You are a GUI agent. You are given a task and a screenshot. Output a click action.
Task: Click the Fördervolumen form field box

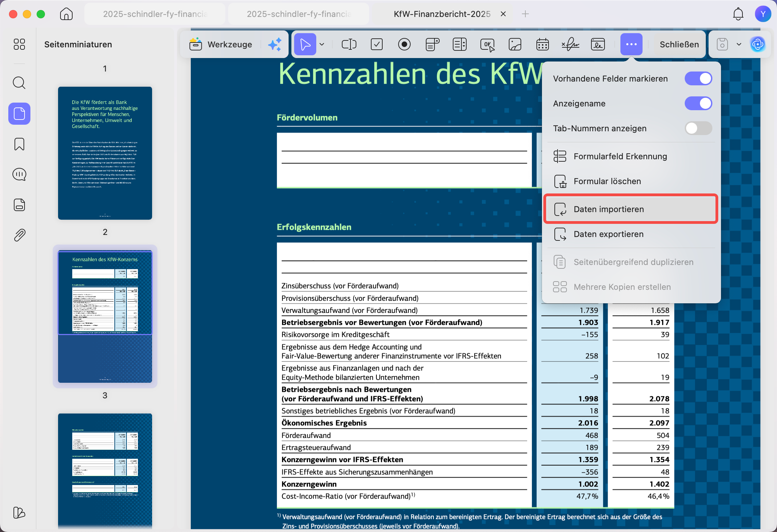tap(404, 160)
